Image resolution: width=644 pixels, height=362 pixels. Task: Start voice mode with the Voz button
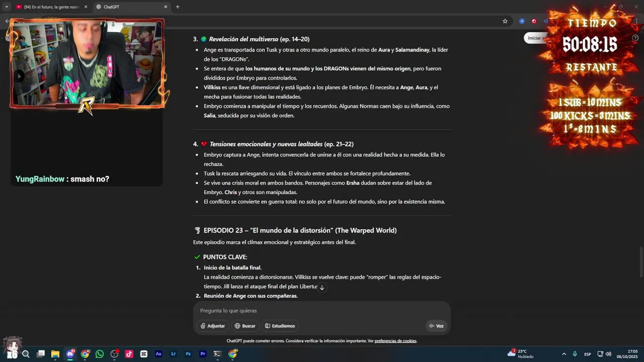[436, 326]
